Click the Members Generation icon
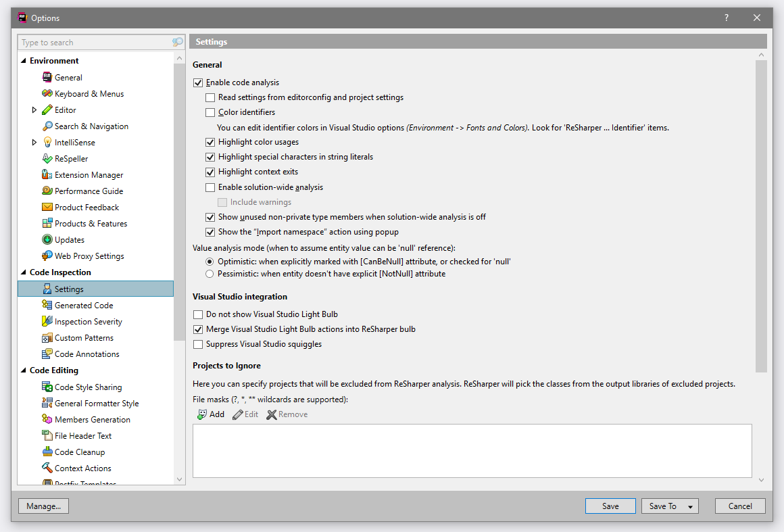Screen dimensions: 784x532 click(x=47, y=419)
